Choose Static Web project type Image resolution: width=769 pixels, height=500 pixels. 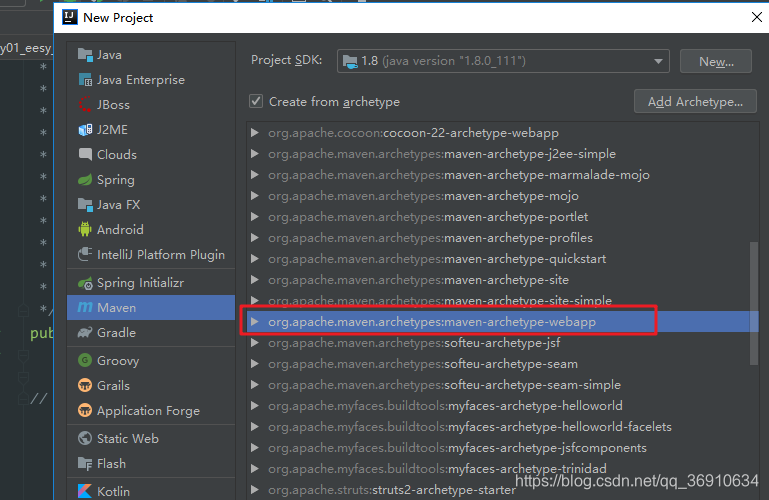(x=151, y=438)
